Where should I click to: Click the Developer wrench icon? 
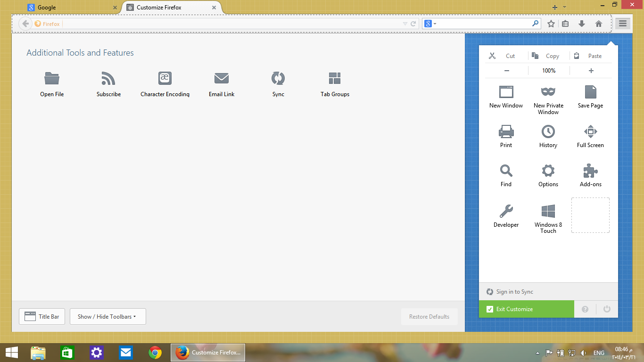click(506, 211)
